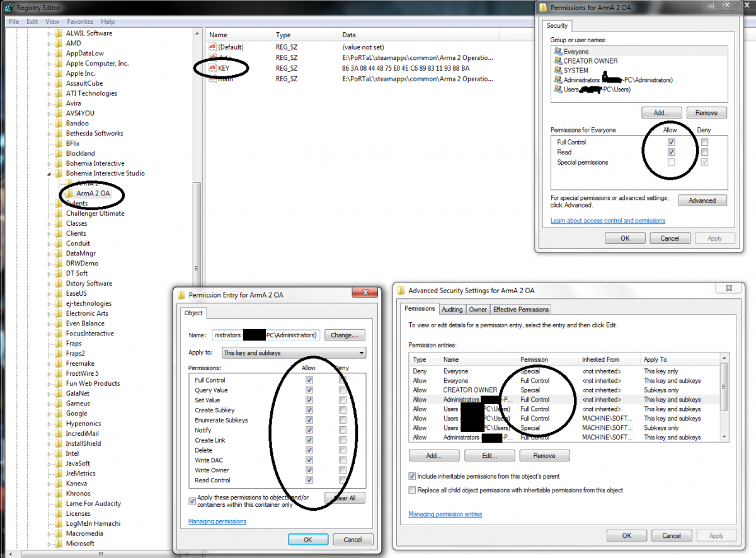Click the Bethesda Softworks folder icon

(x=59, y=134)
